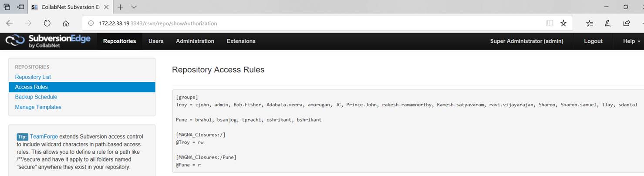The image size is (644, 176).
Task: Click the Subversion Edge logo
Action: pyautogui.click(x=48, y=41)
